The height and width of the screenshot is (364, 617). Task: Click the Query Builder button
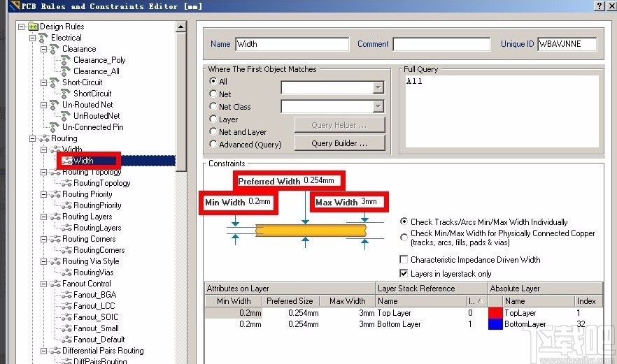pos(339,143)
